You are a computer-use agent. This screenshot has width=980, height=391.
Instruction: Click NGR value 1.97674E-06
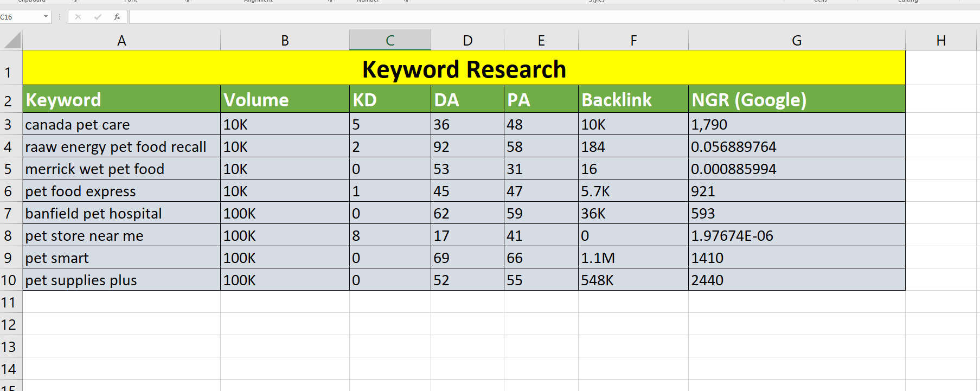point(797,235)
